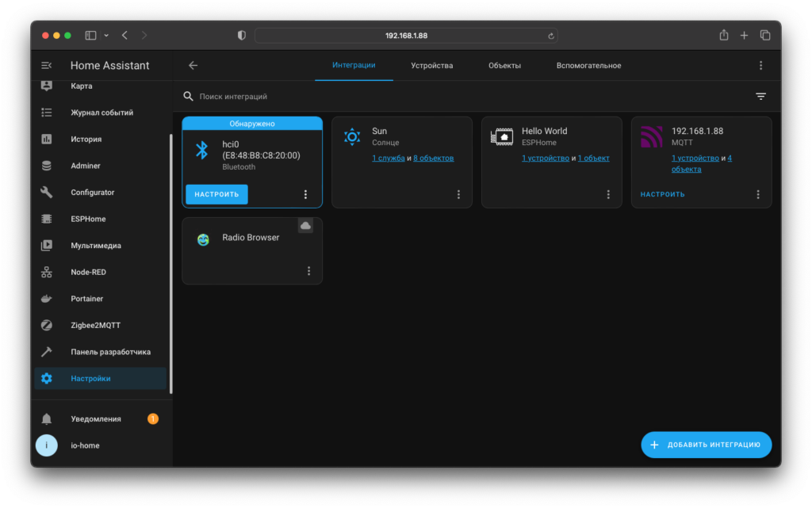This screenshot has height=508, width=812.
Task: Focus the Поиск интеграций search field
Action: pyautogui.click(x=466, y=96)
